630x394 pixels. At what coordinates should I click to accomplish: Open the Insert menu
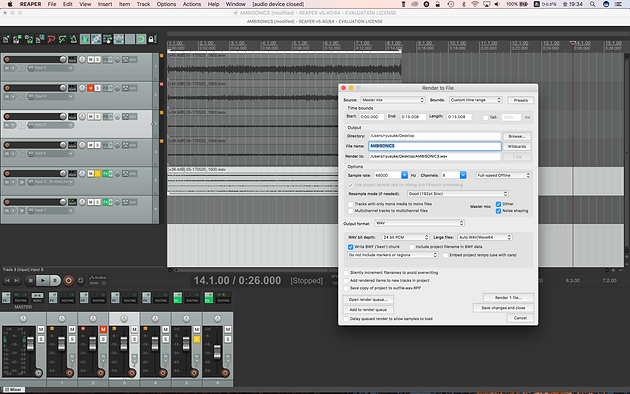[x=105, y=4]
